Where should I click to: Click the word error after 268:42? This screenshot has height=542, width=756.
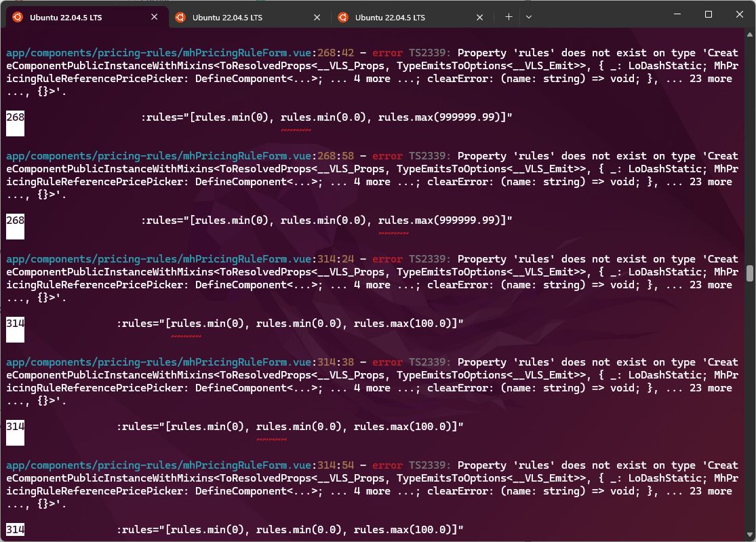tap(387, 52)
